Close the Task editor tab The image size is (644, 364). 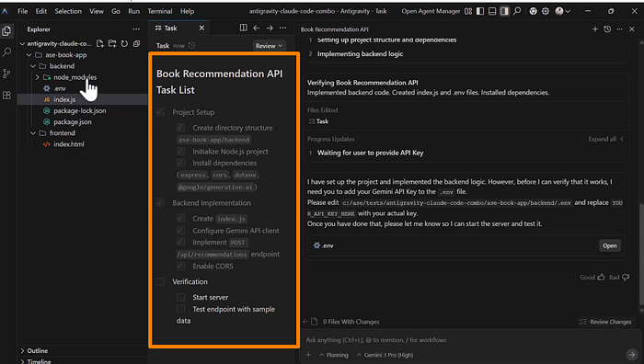(201, 28)
